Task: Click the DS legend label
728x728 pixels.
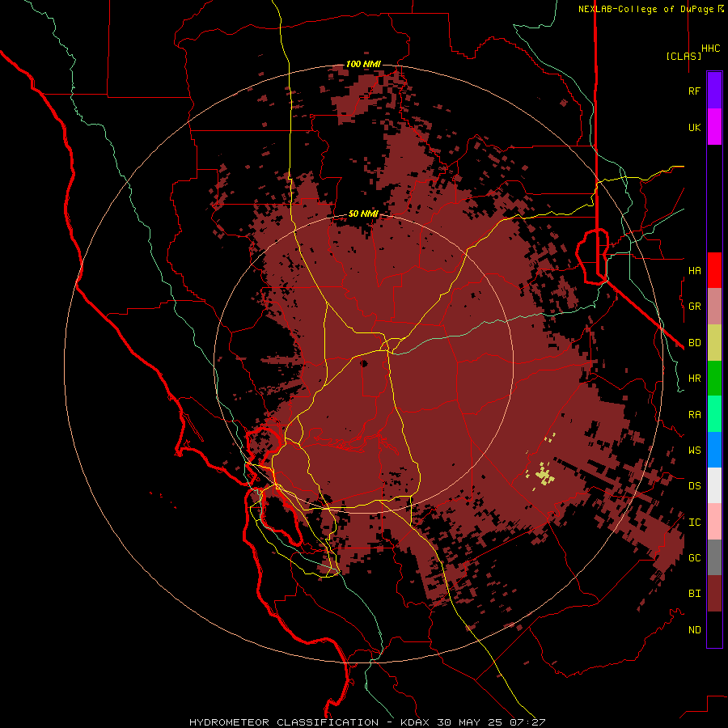Action: (x=695, y=485)
